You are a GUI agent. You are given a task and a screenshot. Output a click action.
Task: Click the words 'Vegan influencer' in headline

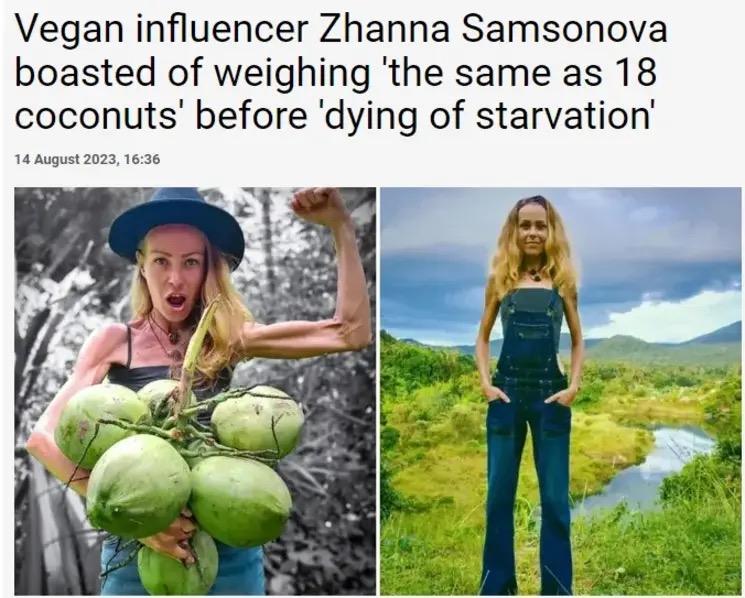162,29
